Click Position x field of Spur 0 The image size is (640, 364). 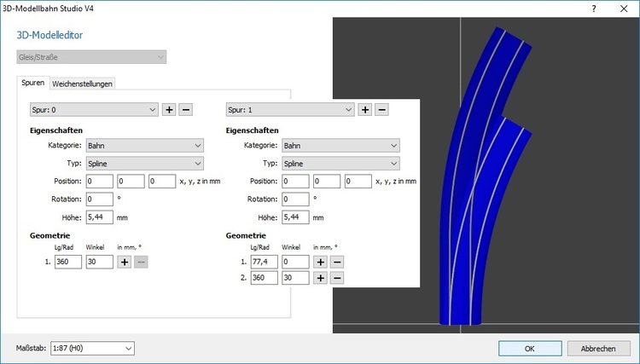point(100,182)
